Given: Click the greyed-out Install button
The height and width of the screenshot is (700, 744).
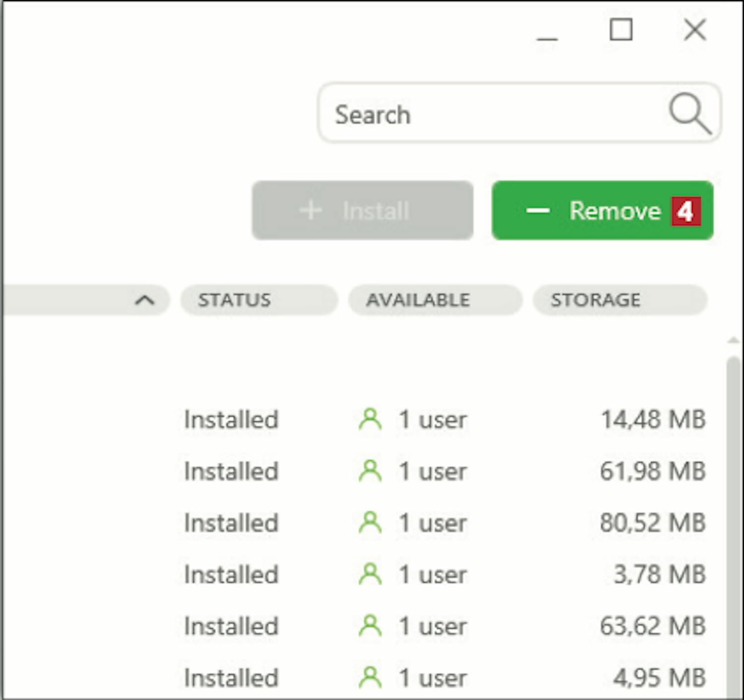Looking at the screenshot, I should [x=362, y=210].
